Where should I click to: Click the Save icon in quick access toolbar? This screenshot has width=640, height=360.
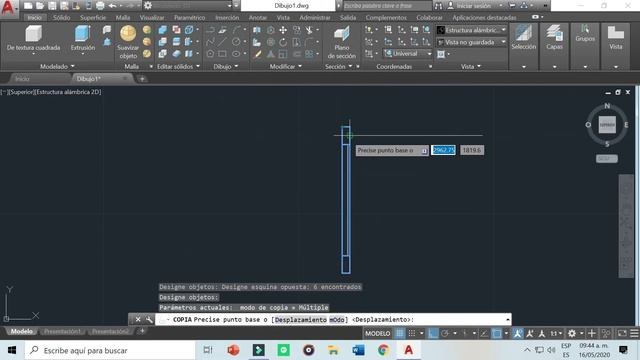pyautogui.click(x=52, y=6)
